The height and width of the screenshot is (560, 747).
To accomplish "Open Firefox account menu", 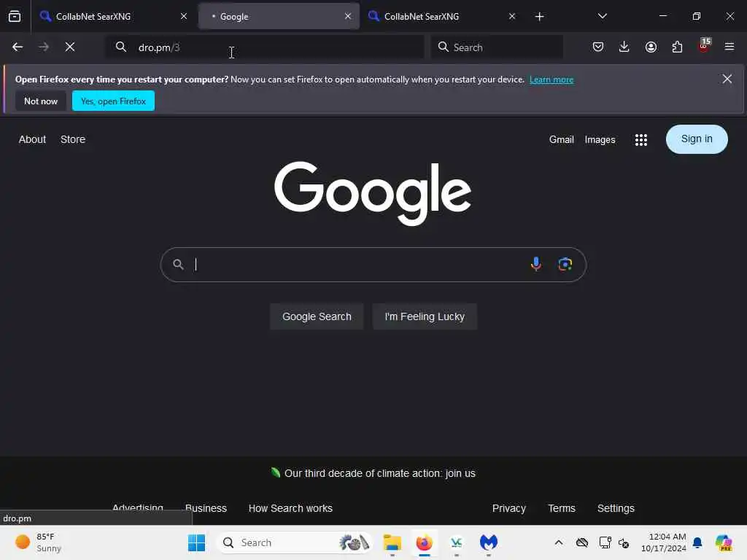I will [651, 47].
